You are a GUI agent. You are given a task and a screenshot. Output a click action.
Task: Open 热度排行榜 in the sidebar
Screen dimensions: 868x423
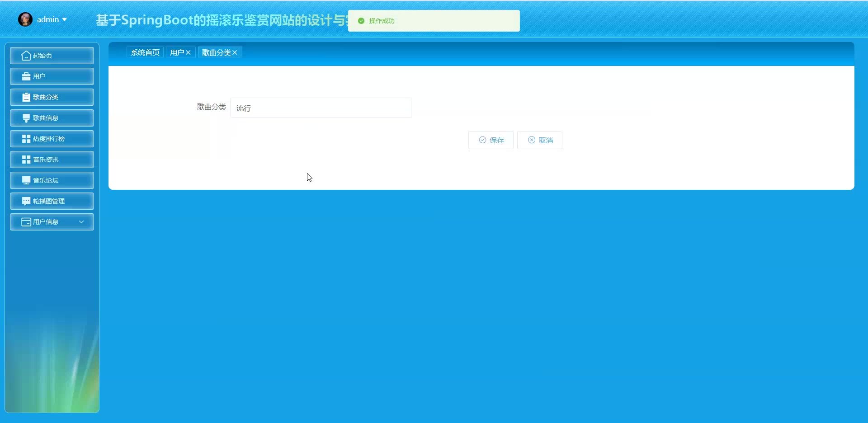(52, 139)
